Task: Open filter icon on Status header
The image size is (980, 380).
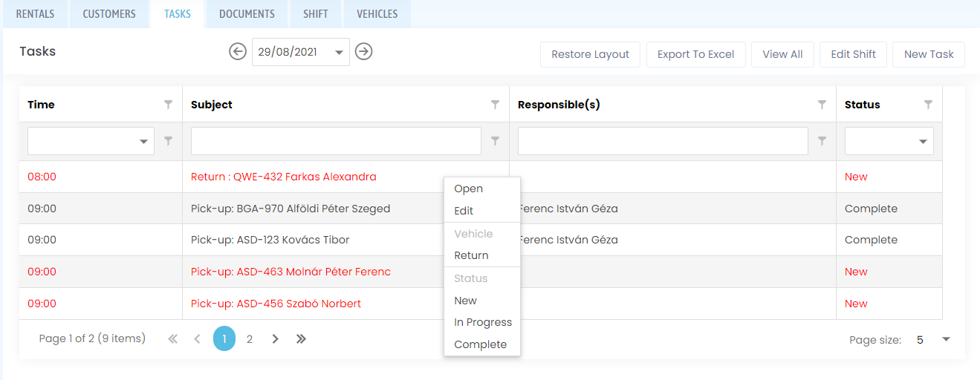Action: coord(928,105)
